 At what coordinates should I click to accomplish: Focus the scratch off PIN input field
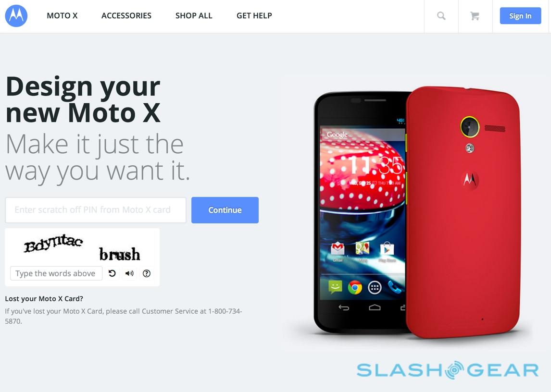click(96, 210)
